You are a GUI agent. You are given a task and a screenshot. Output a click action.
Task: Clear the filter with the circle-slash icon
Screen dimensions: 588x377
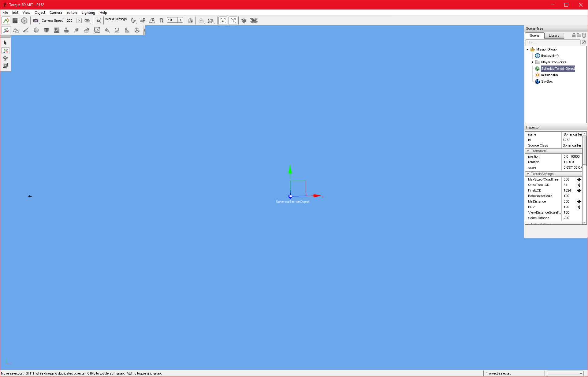(584, 42)
